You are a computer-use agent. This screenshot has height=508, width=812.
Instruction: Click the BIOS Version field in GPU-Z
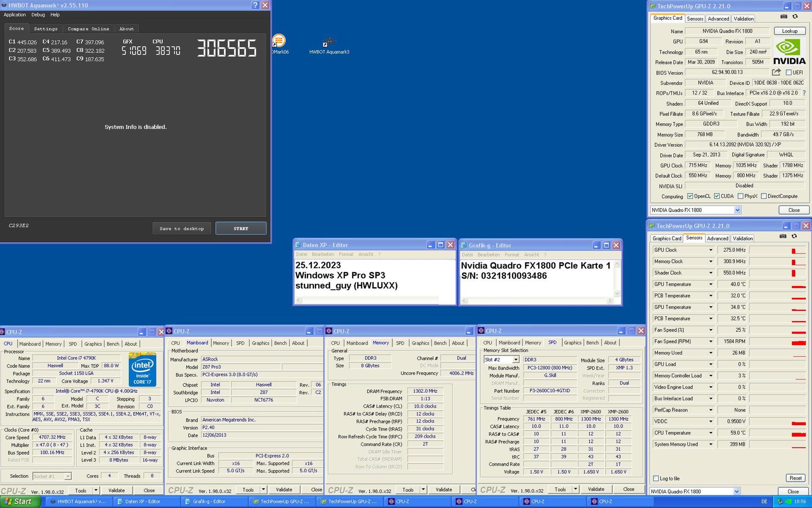point(727,72)
